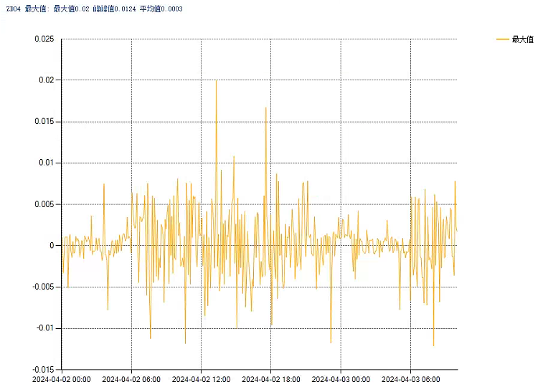Select the 2024-04-02 18:00 x-axis label
Image resolution: width=538 pixels, height=392 pixels.
[x=270, y=380]
